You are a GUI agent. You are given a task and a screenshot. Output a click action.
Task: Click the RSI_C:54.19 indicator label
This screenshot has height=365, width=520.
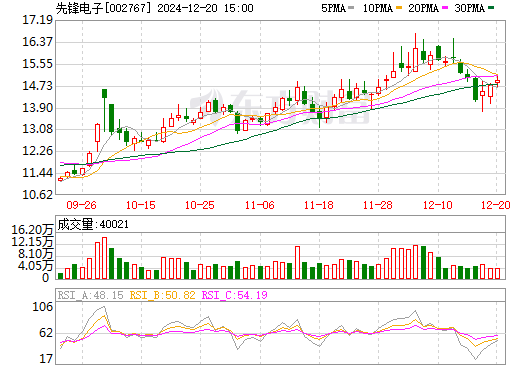tap(235, 295)
